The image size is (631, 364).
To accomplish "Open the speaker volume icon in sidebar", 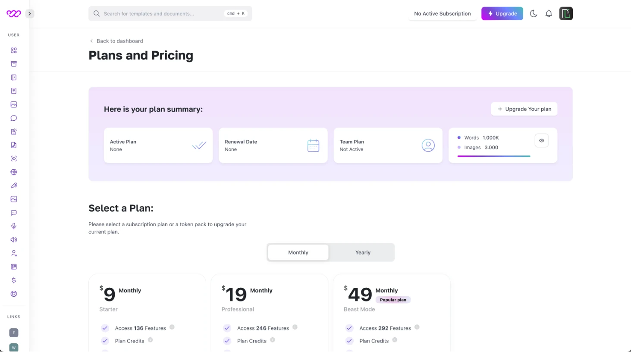I will pyautogui.click(x=14, y=240).
